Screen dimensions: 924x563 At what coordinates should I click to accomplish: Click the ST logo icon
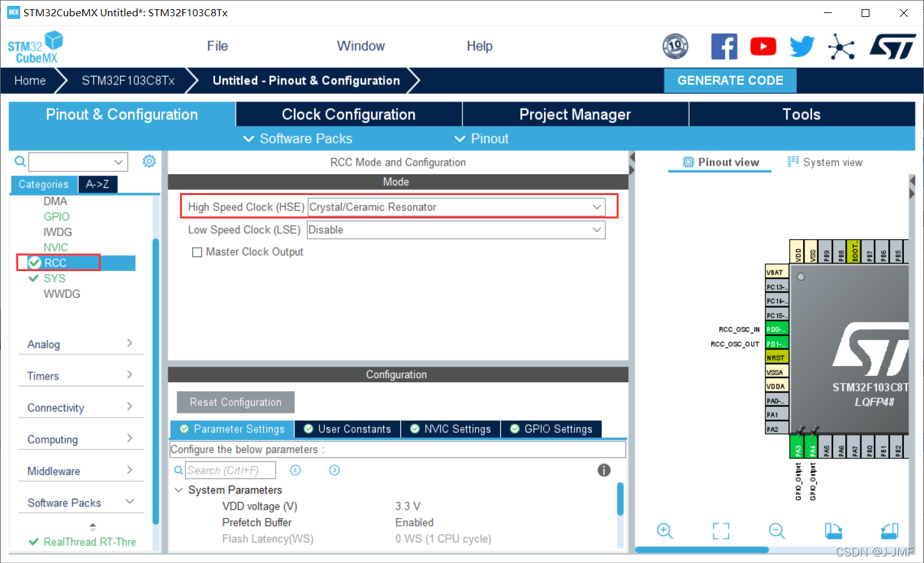pos(893,46)
